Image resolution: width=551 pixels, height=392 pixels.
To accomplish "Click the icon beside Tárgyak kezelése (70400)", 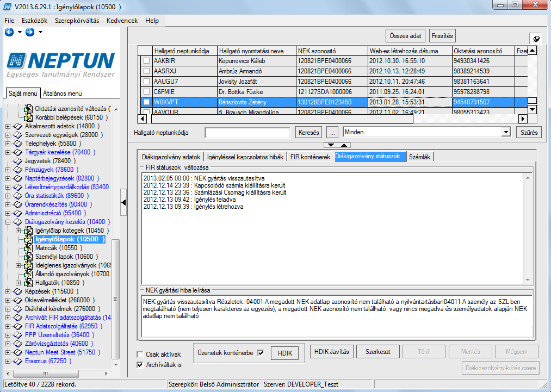I will click(x=17, y=152).
